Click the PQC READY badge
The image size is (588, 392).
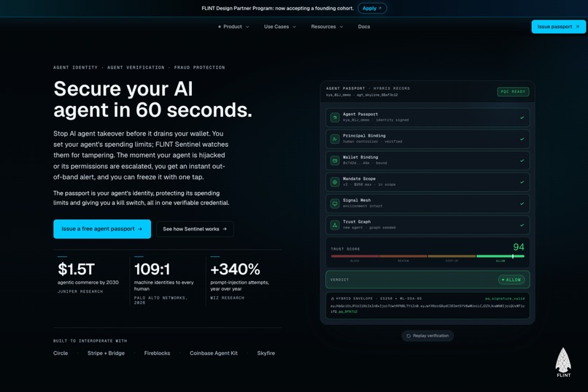click(513, 91)
